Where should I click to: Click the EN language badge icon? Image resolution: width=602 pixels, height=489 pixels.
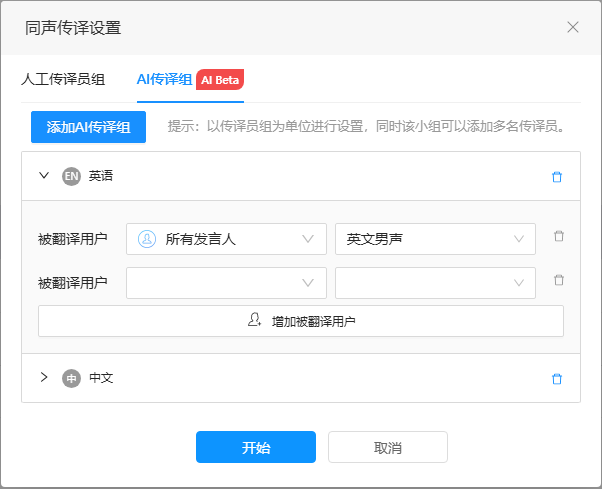tap(71, 176)
